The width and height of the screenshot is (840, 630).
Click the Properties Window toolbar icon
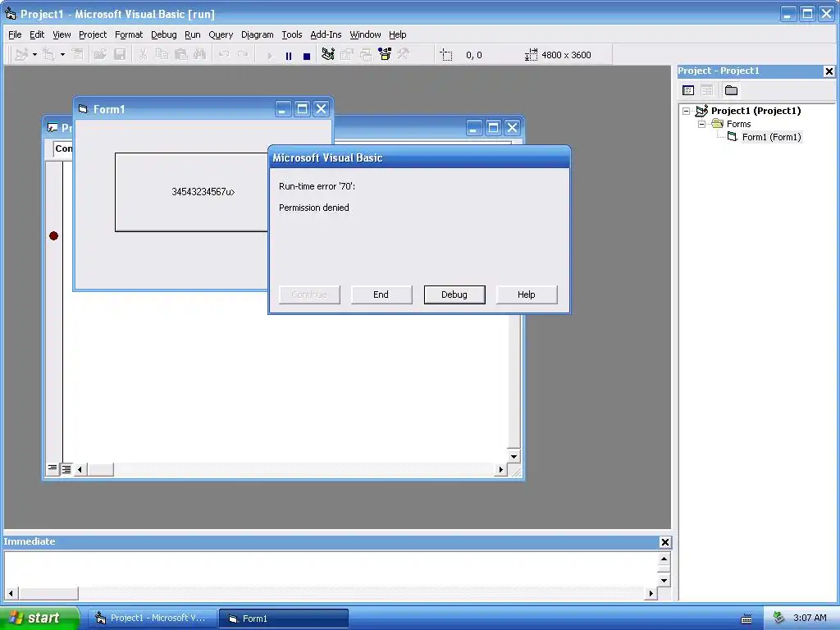tap(347, 54)
